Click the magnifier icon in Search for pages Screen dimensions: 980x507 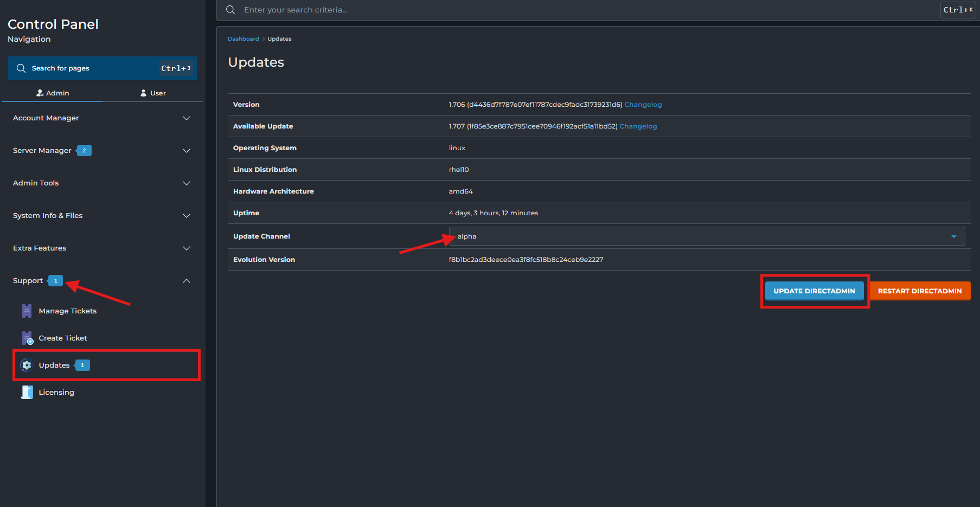[x=21, y=68]
